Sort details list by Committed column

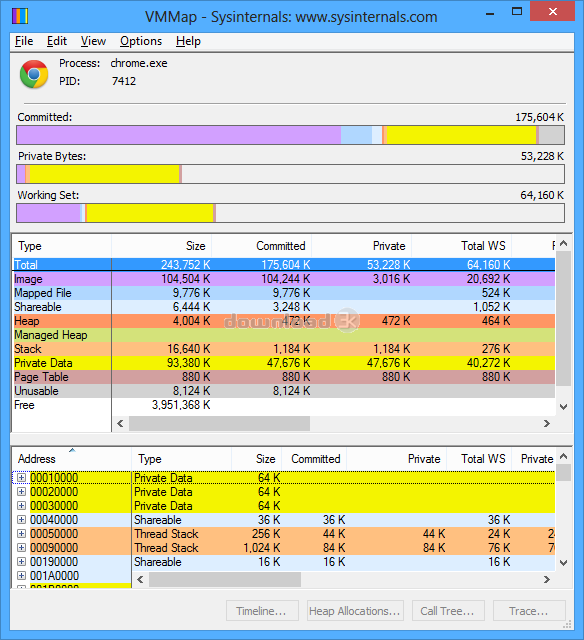[314, 459]
